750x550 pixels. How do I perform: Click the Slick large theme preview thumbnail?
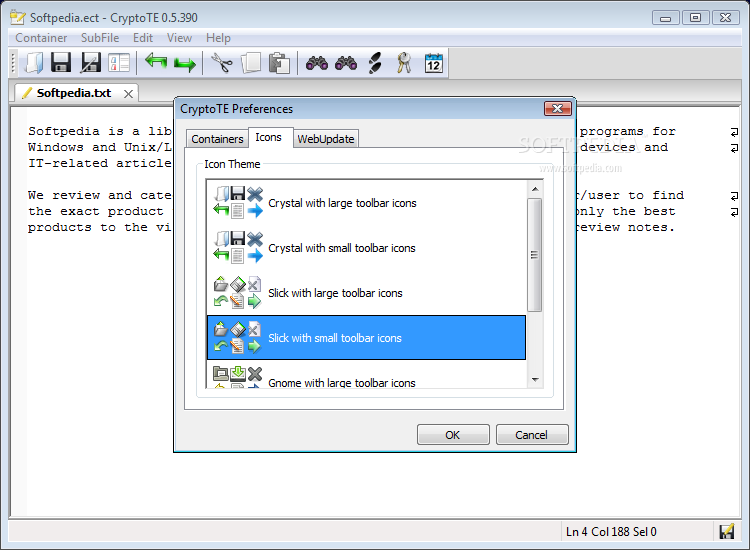(x=238, y=292)
